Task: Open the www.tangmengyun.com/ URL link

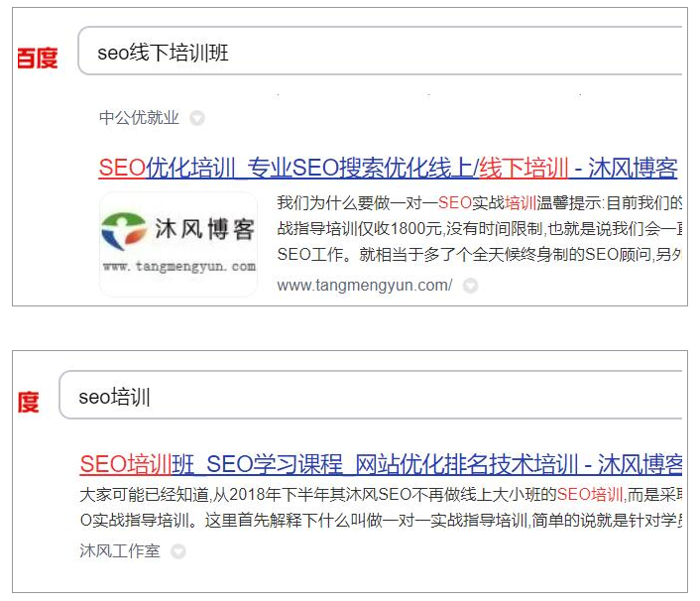Action: tap(364, 285)
